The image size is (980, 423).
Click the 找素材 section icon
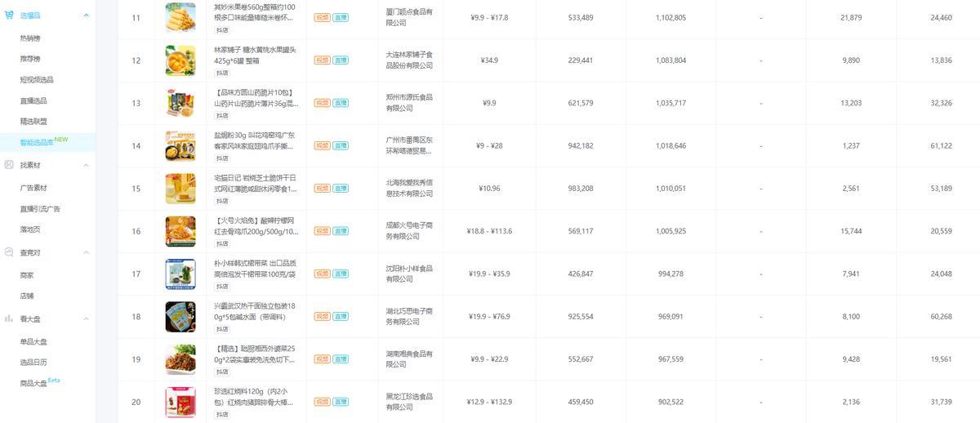click(x=8, y=165)
